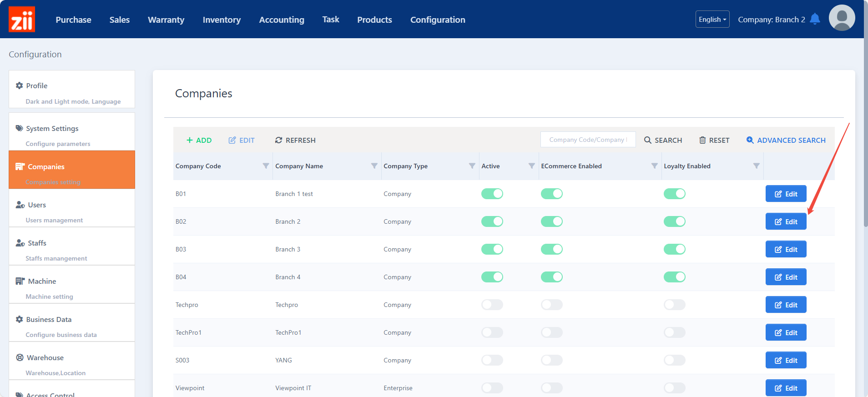Click the Business Data gear icon
The height and width of the screenshot is (397, 868).
click(19, 319)
